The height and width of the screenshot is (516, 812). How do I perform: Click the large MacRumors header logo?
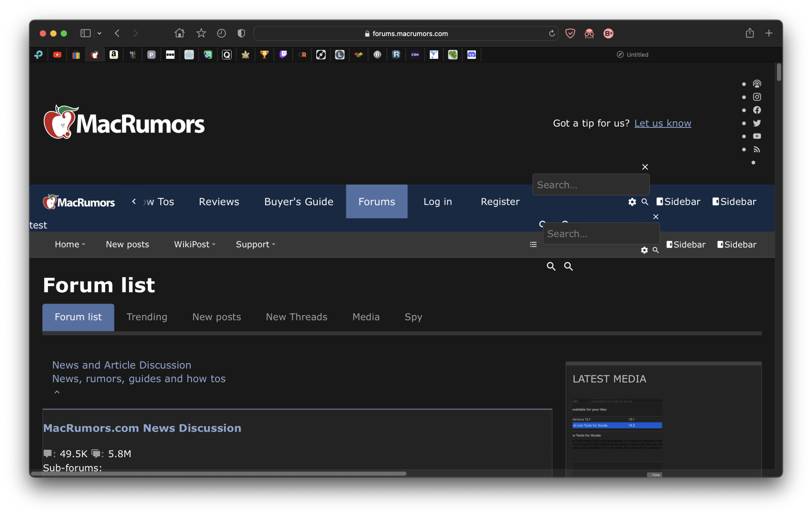pyautogui.click(x=124, y=122)
